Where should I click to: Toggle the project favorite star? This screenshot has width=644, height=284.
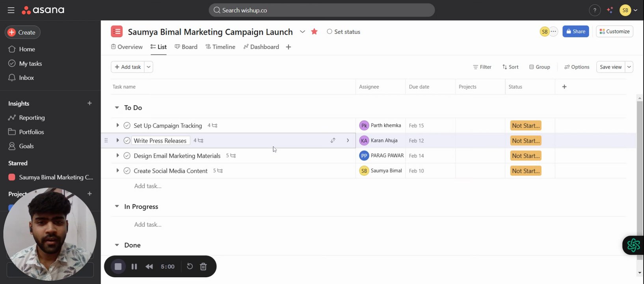(x=314, y=32)
